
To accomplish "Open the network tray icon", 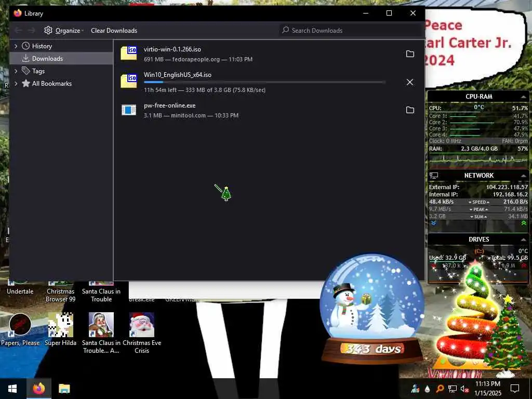I will (x=453, y=389).
